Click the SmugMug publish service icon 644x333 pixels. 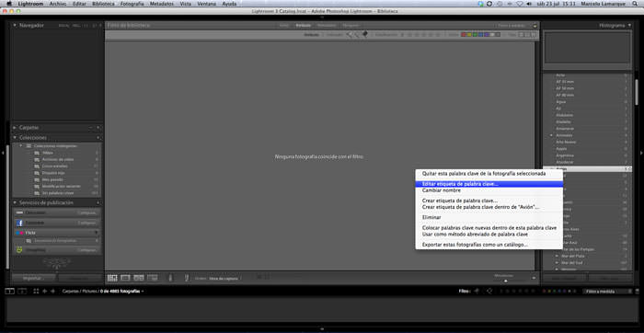coord(19,249)
